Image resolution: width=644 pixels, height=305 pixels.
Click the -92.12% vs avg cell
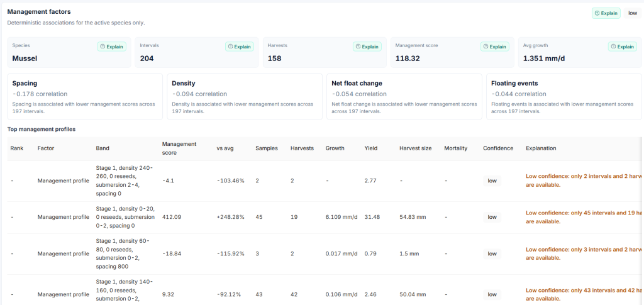tap(229, 294)
